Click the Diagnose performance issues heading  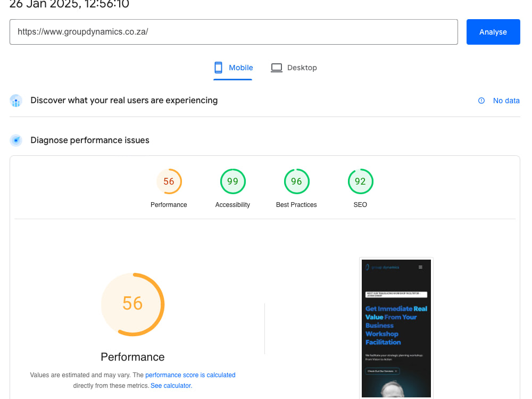click(90, 140)
